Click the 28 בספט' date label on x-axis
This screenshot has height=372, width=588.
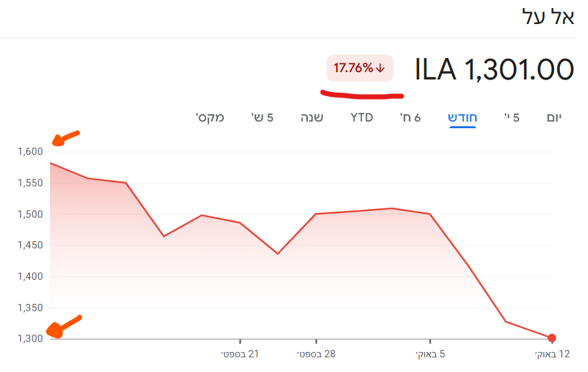[316, 353]
